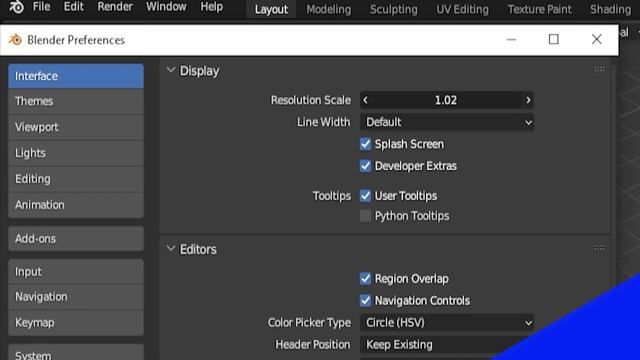Image resolution: width=640 pixels, height=360 pixels.
Task: Toggle the Region Overlap checkbox
Action: tap(365, 279)
